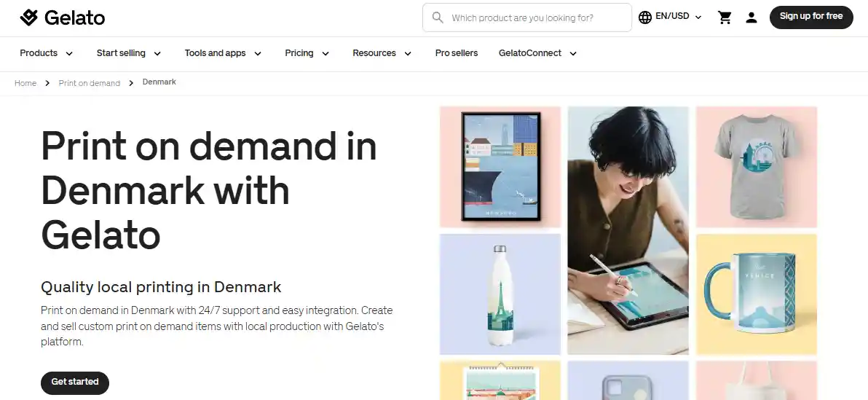Open the shopping cart icon
The image size is (868, 400).
pyautogui.click(x=725, y=17)
